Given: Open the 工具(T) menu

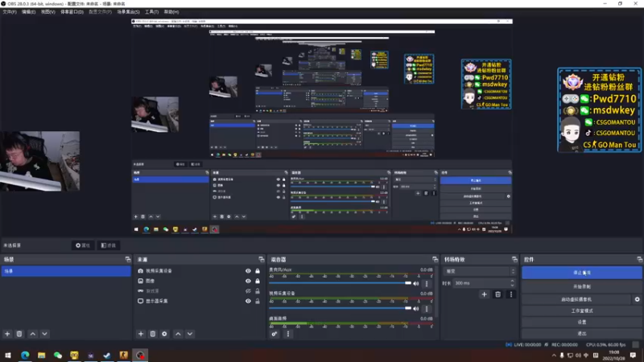Looking at the screenshot, I should coord(151,12).
